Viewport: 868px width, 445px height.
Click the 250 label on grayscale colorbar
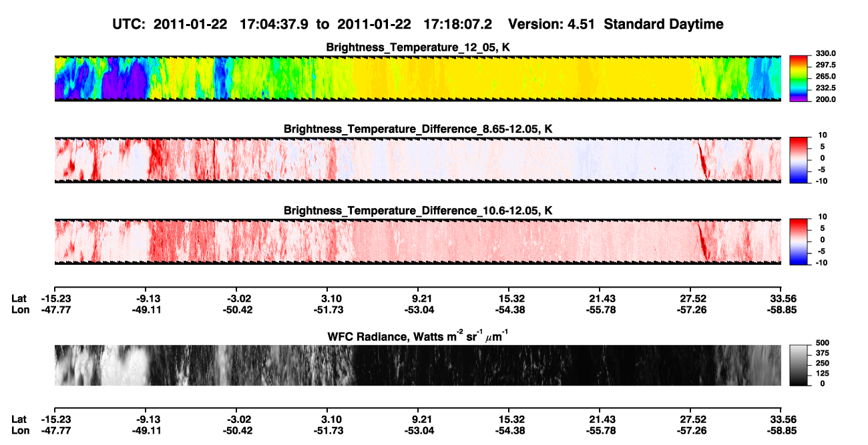coord(821,363)
